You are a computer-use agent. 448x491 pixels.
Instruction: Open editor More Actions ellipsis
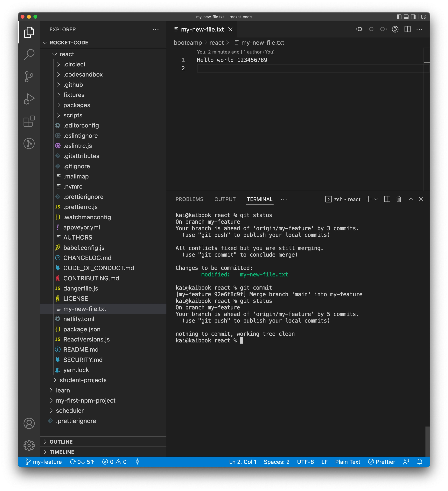(419, 29)
